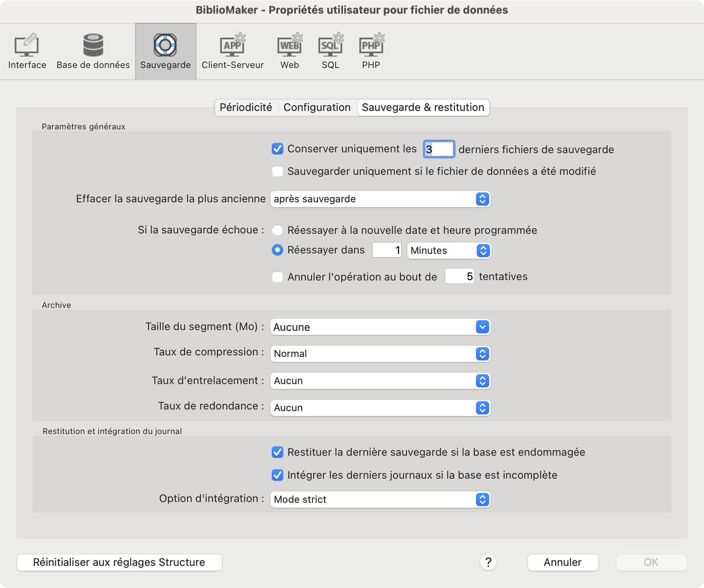The width and height of the screenshot is (704, 588).
Task: Click the tentatives count field
Action: pos(460,276)
